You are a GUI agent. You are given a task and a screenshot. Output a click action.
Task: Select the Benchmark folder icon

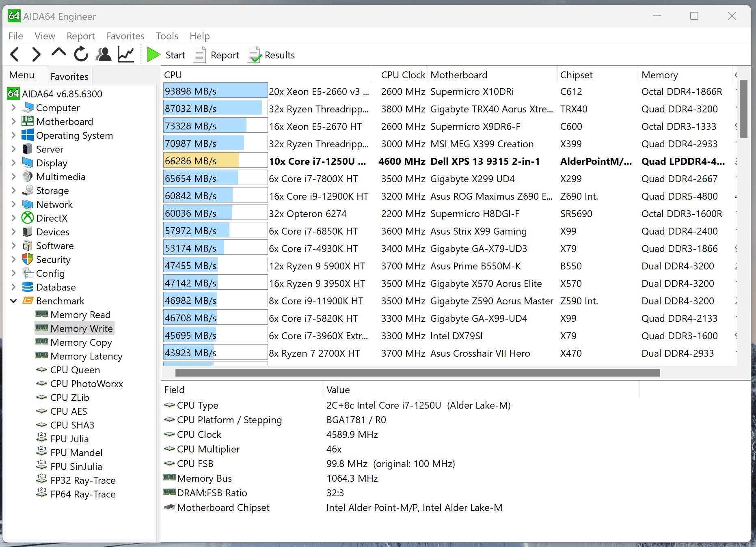tap(28, 301)
